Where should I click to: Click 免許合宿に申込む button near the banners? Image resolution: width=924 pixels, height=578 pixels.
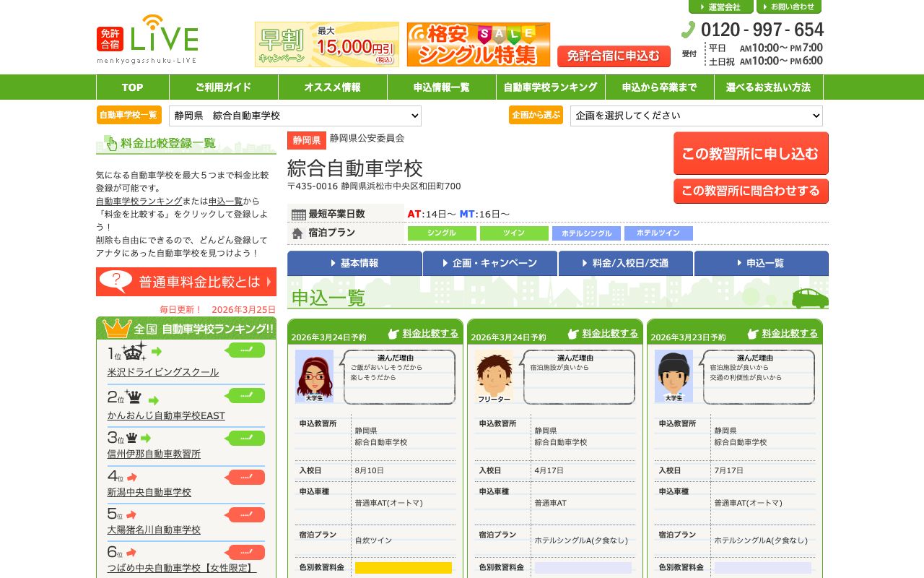point(614,56)
